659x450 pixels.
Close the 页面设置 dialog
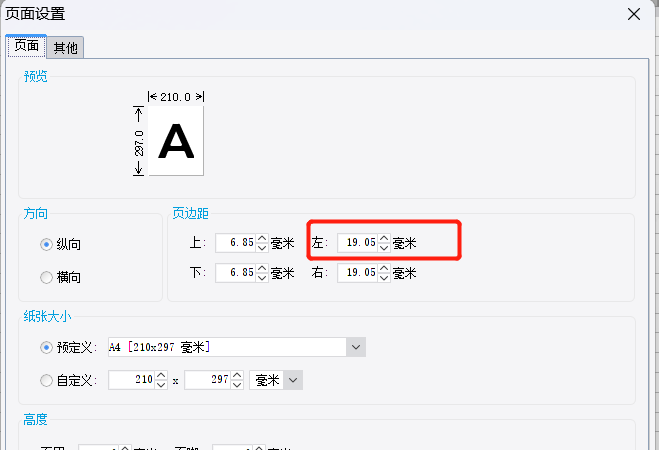coord(633,13)
